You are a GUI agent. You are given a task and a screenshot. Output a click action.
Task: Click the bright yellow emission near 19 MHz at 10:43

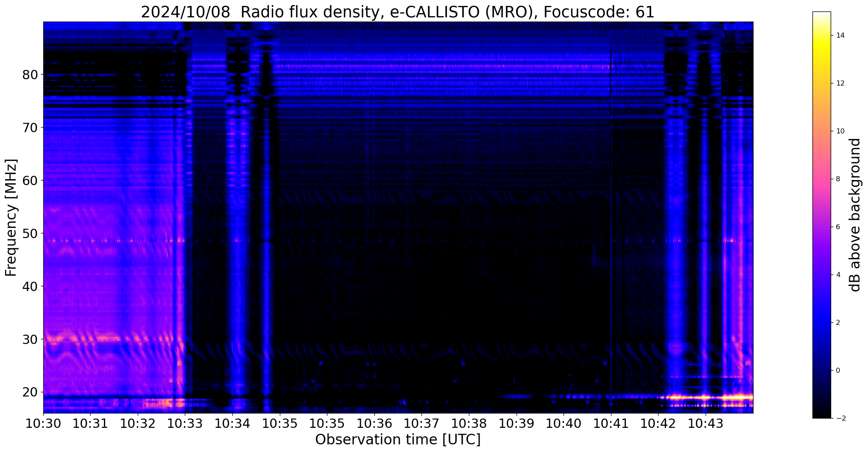[x=706, y=397]
